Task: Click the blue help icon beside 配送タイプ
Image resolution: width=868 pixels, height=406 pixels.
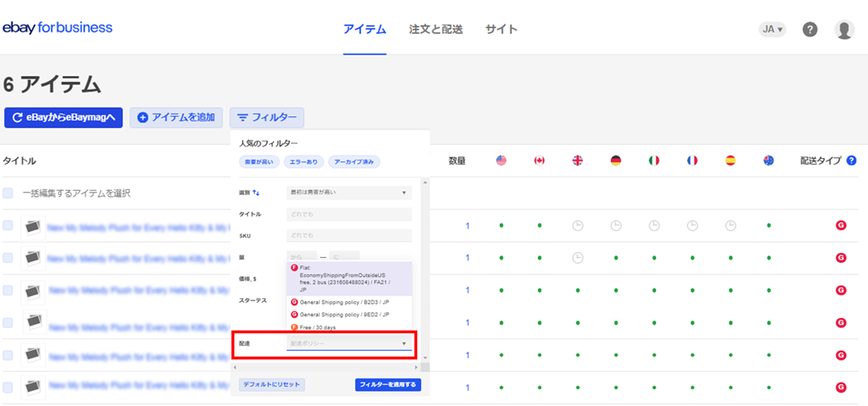Action: tap(851, 161)
